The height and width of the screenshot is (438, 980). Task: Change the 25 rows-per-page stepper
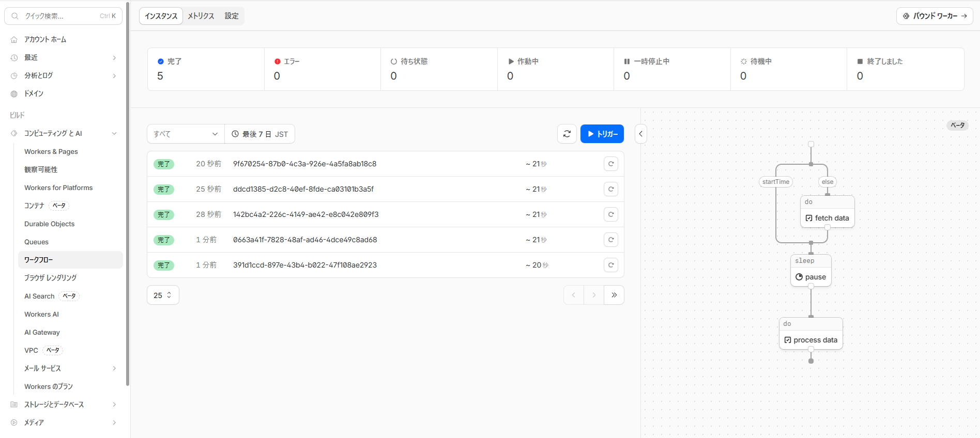[x=163, y=295]
